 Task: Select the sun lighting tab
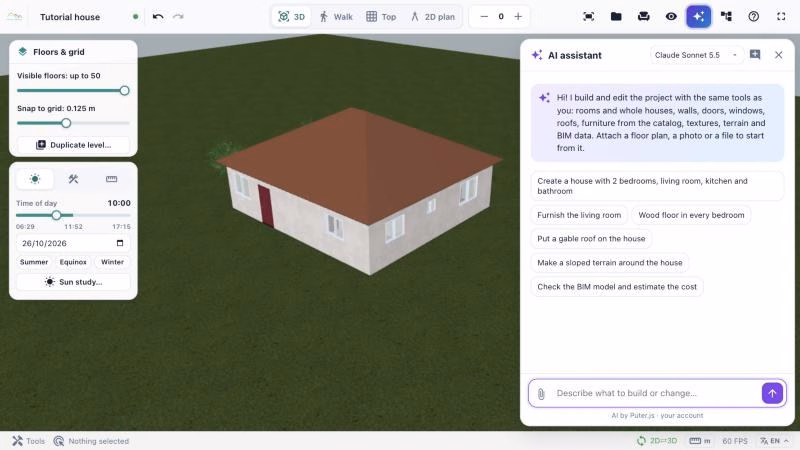pos(35,179)
